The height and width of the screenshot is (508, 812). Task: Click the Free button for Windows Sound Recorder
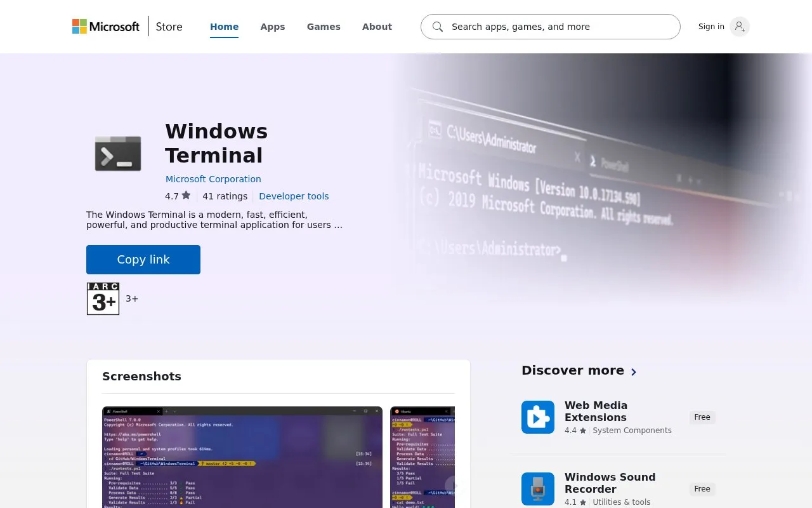coord(702,489)
